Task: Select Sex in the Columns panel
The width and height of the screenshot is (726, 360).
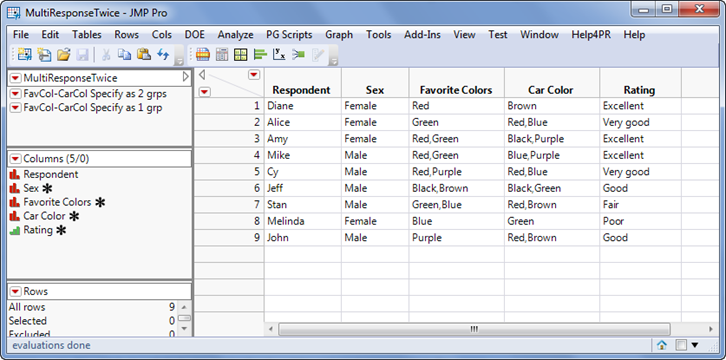Action: (31, 188)
